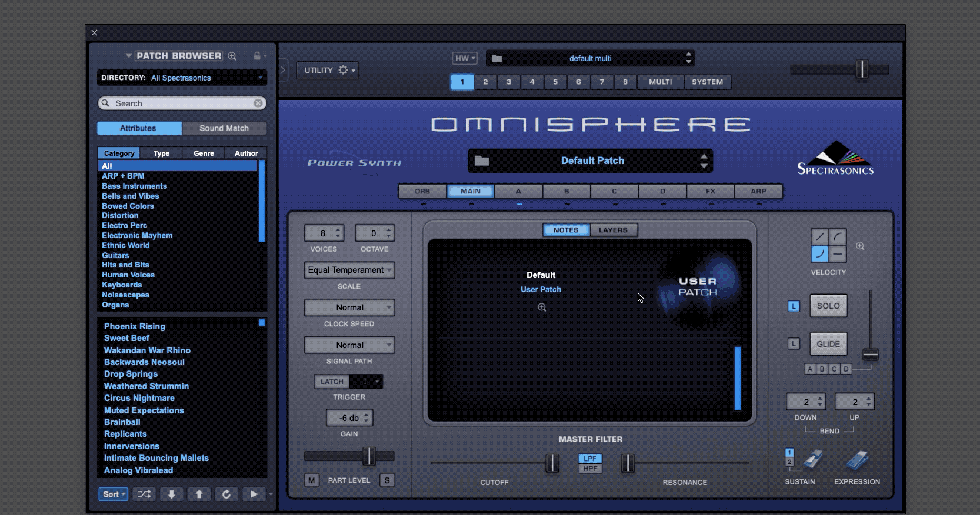Viewport: 980px width, 515px height.
Task: Open the ARP tab
Action: (758, 191)
